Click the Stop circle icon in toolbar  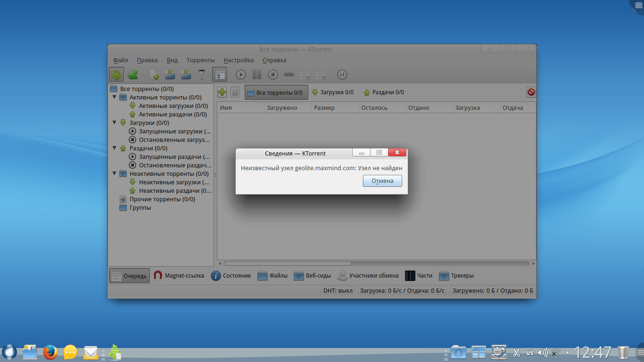coord(273,74)
